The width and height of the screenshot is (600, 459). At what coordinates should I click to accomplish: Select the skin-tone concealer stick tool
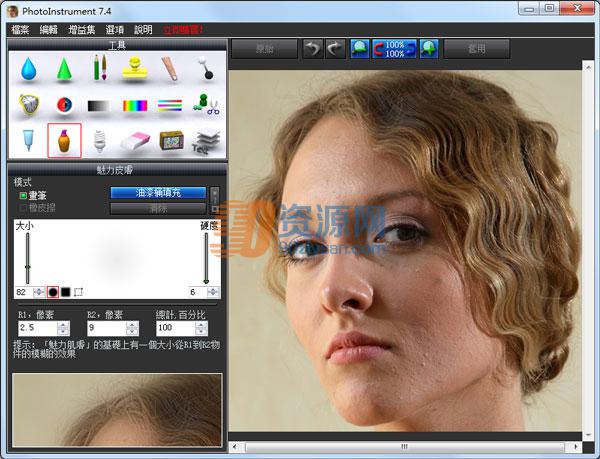click(170, 68)
